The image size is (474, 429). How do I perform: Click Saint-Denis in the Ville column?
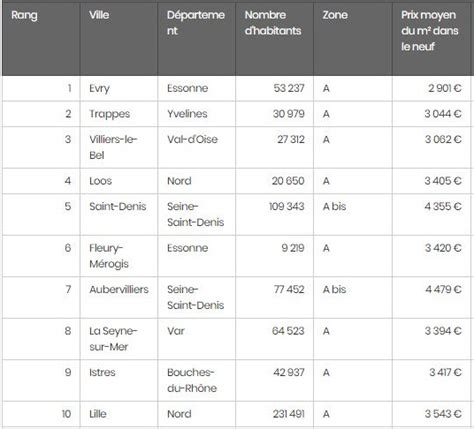118,206
